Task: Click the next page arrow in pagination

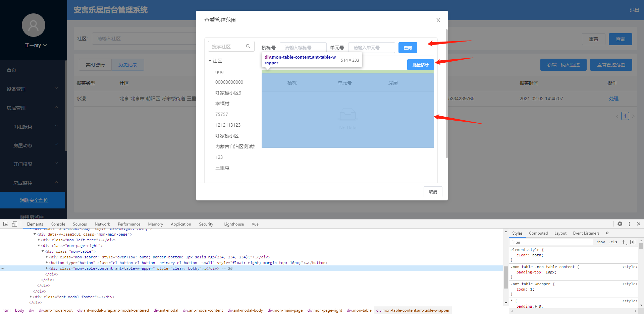Action: pos(633,116)
